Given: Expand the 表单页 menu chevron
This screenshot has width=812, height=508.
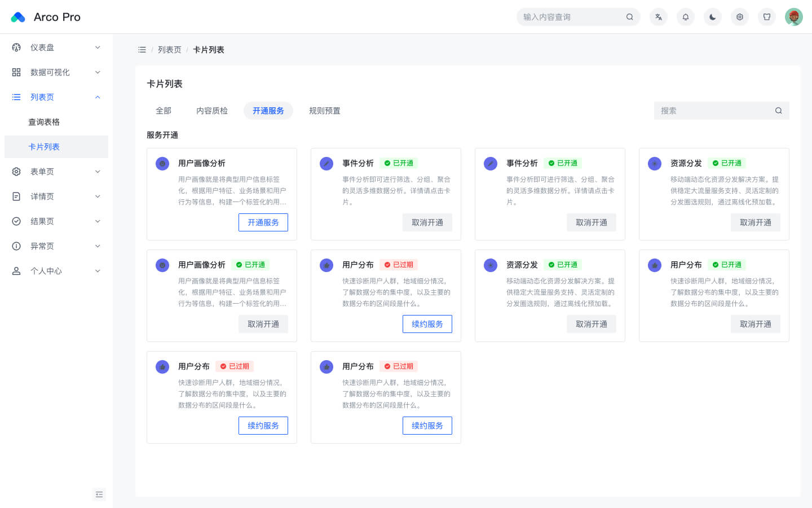Looking at the screenshot, I should 98,172.
